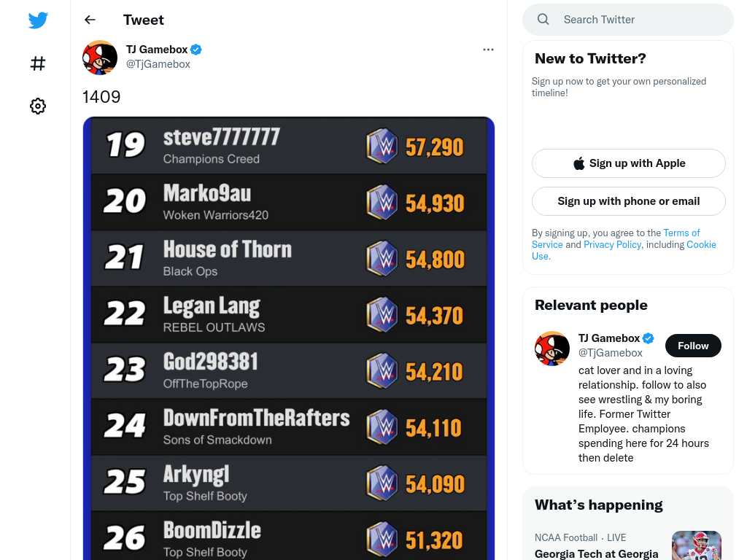Viewport: 747px width, 560px height.
Task: Click the WWE badge icon beside 57,290
Action: (382, 146)
